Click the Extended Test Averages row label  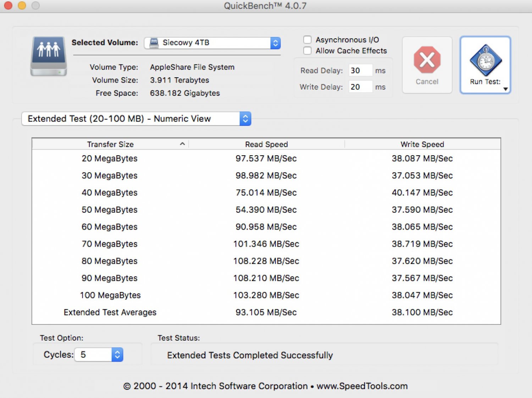pos(110,312)
